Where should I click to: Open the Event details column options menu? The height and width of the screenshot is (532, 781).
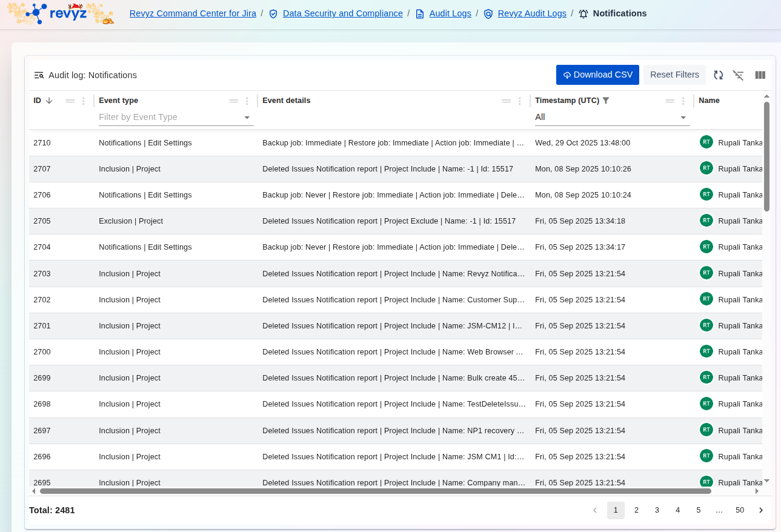[519, 101]
